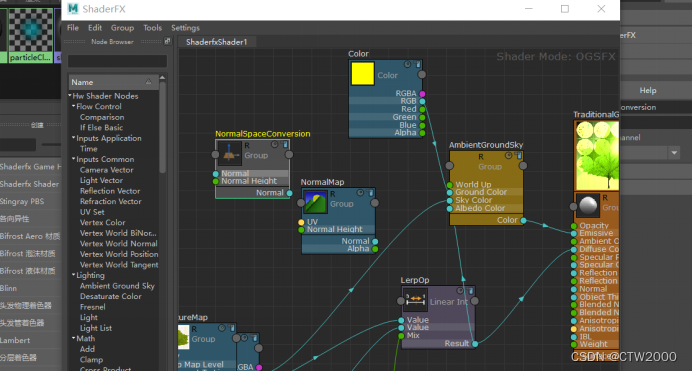Click the yellow Color node swatch

click(362, 73)
